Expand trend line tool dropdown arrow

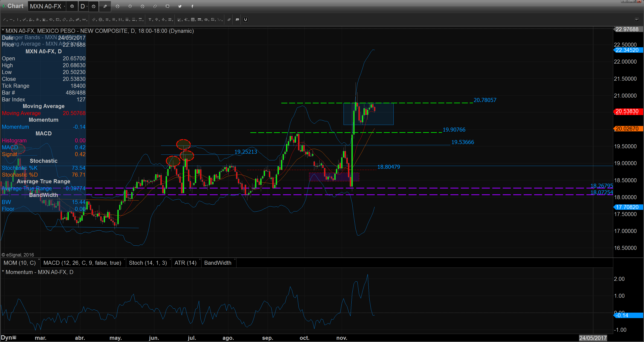coord(7,21)
